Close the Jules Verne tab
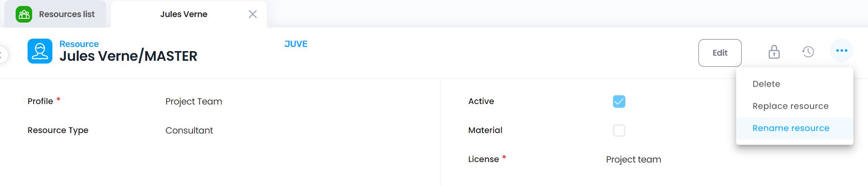The image size is (868, 186). point(253,14)
